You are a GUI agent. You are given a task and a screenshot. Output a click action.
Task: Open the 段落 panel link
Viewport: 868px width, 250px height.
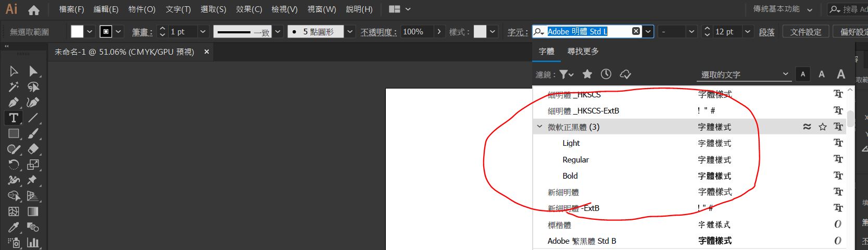766,32
